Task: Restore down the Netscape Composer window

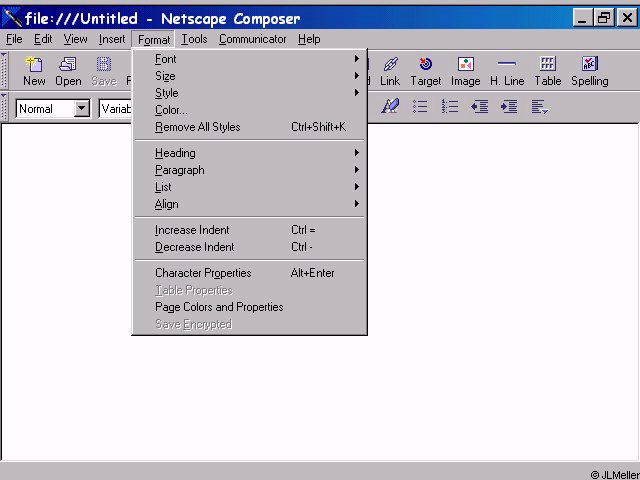Action: coord(603,18)
